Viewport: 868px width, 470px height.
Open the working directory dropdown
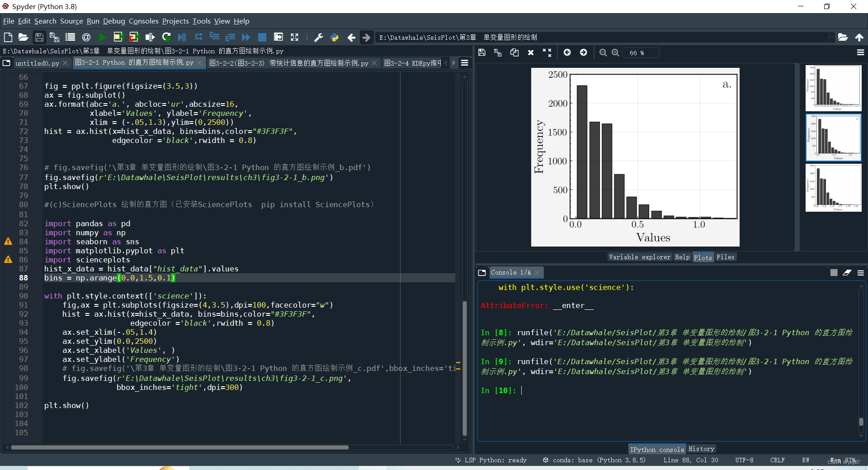(x=833, y=37)
